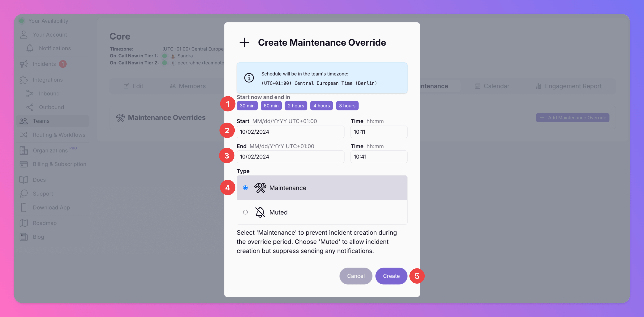Screen dimensions: 644x317
Task: Click the Incidents megaphone icon
Action: click(24, 64)
